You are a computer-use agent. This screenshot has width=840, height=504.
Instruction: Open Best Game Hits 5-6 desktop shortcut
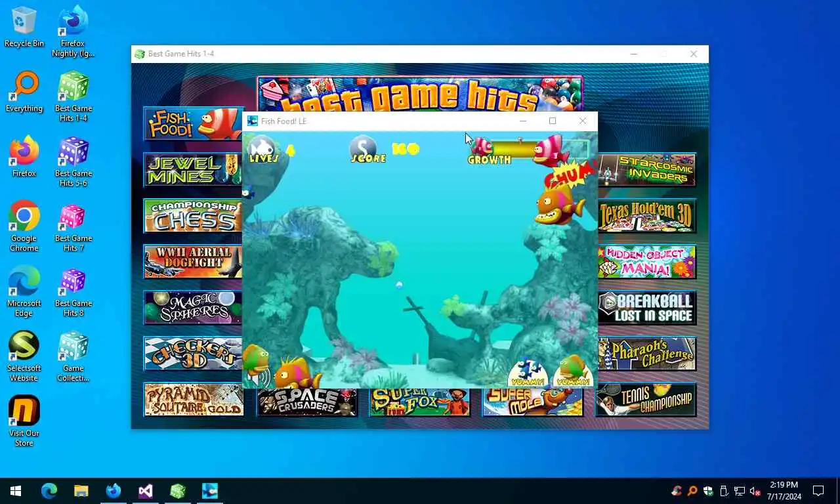(x=73, y=161)
